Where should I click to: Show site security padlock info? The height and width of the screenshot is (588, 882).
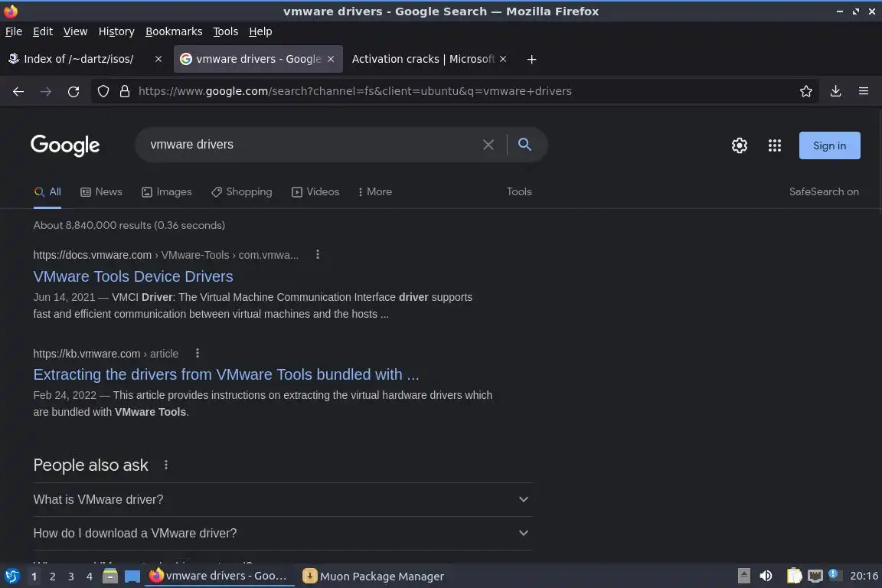pyautogui.click(x=125, y=91)
